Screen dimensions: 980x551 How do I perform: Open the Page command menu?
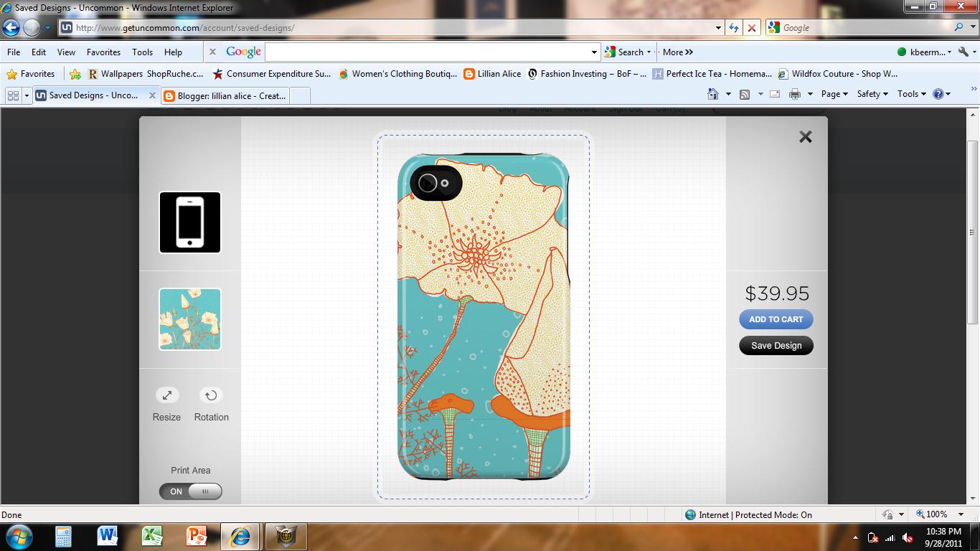[834, 94]
